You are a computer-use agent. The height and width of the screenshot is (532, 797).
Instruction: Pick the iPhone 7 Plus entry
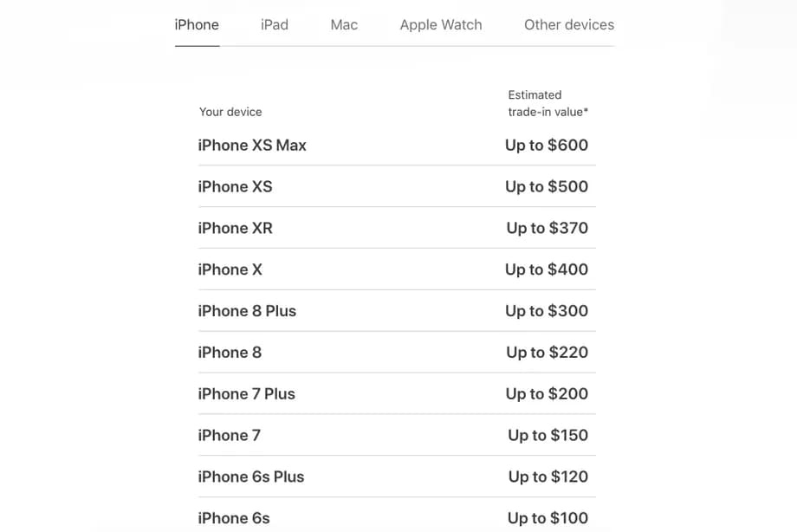246,394
